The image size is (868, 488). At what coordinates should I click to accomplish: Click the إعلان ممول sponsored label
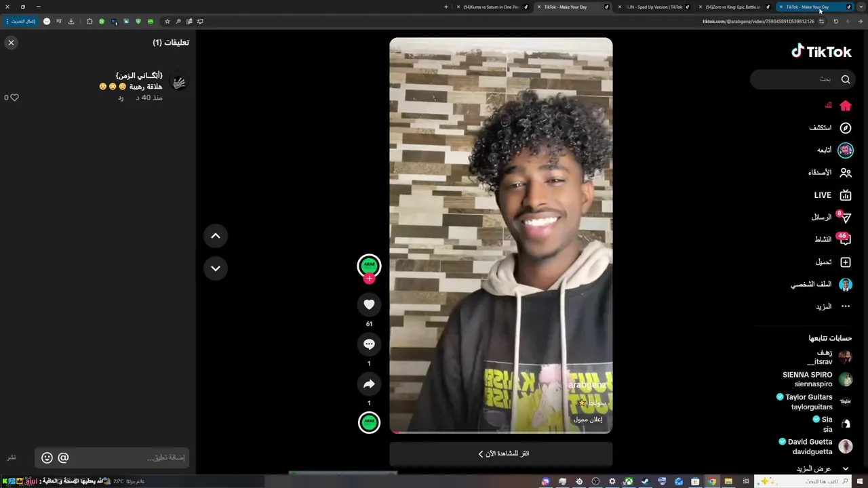click(x=588, y=420)
